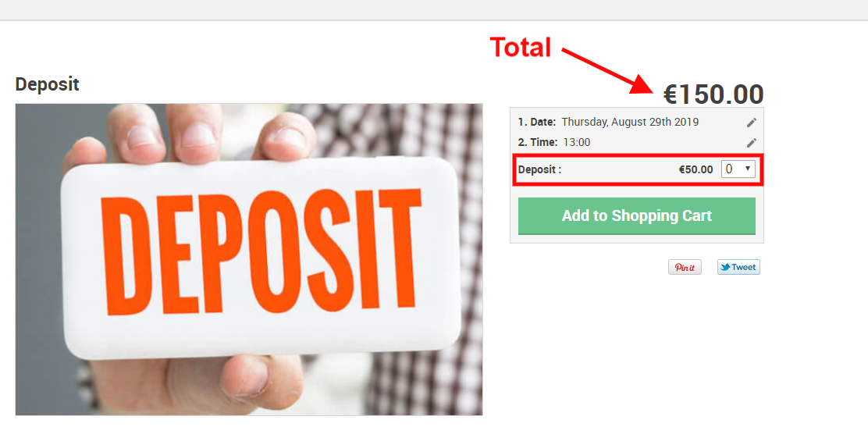Click the "Deposit :" row label

(x=539, y=170)
